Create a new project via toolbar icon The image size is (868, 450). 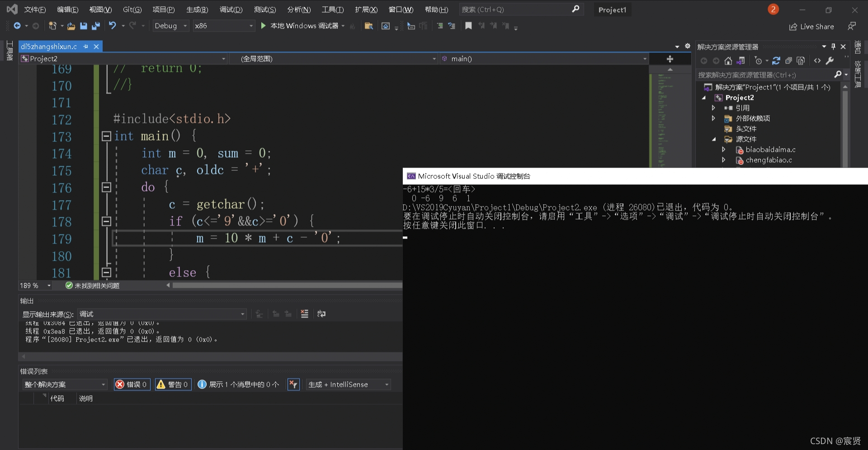coord(53,26)
